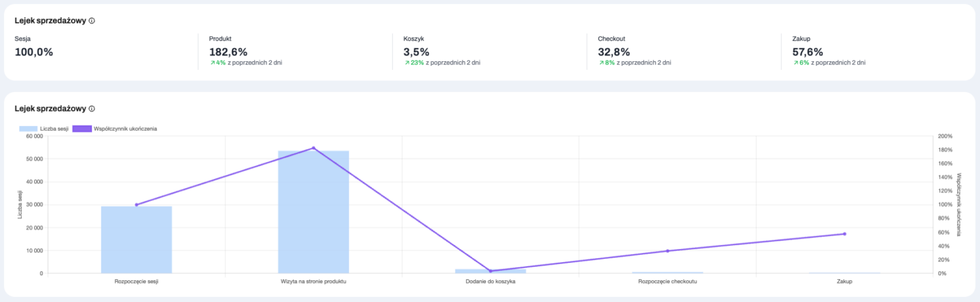Click purple line data point above Zakup
Image resolution: width=980 pixels, height=302 pixels.
click(x=844, y=234)
